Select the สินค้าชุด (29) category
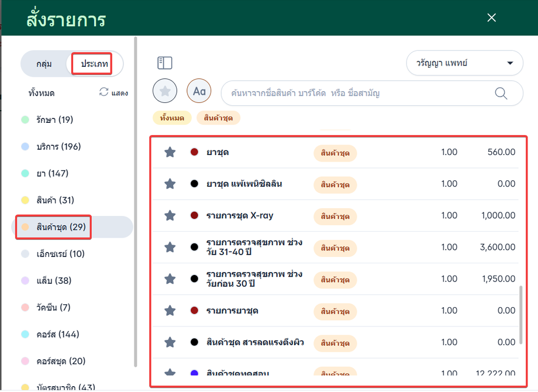The image size is (538, 392). 73,227
